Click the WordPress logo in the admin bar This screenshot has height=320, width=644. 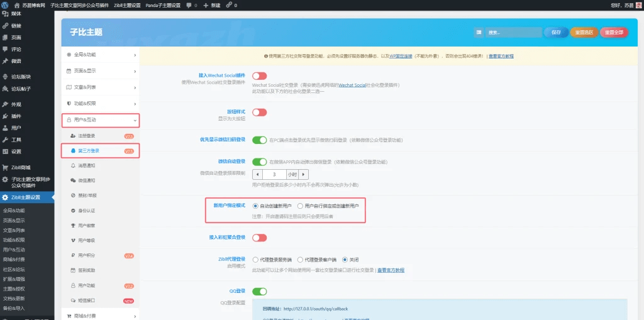5,5
